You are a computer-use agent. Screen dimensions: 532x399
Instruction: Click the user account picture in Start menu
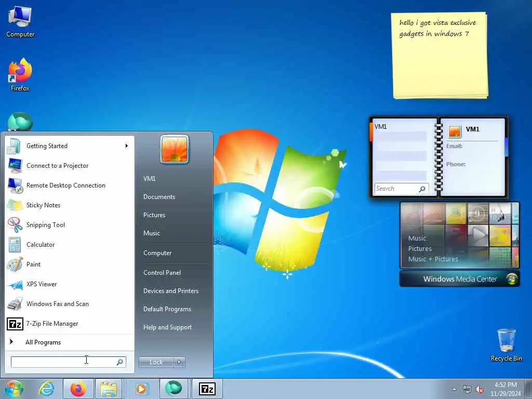[175, 149]
